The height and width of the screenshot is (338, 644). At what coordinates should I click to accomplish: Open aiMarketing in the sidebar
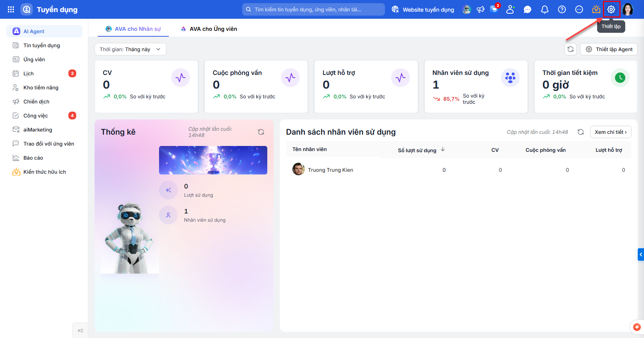(x=45, y=130)
